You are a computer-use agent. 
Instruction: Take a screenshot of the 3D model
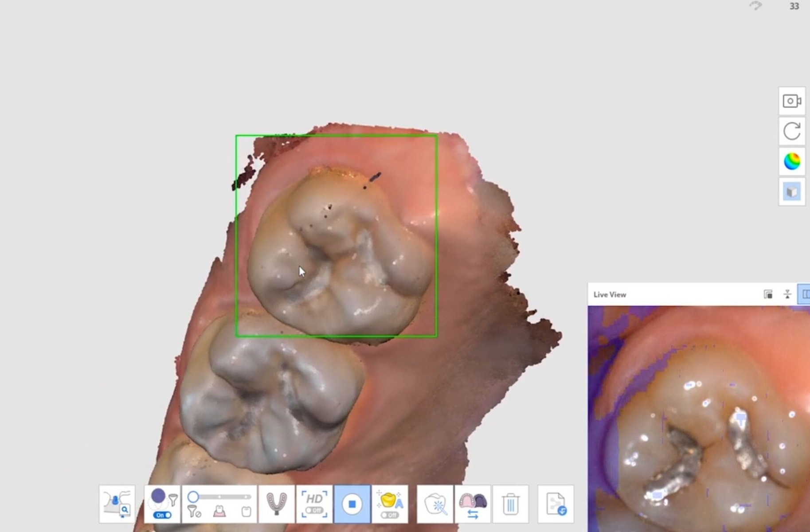pos(792,101)
